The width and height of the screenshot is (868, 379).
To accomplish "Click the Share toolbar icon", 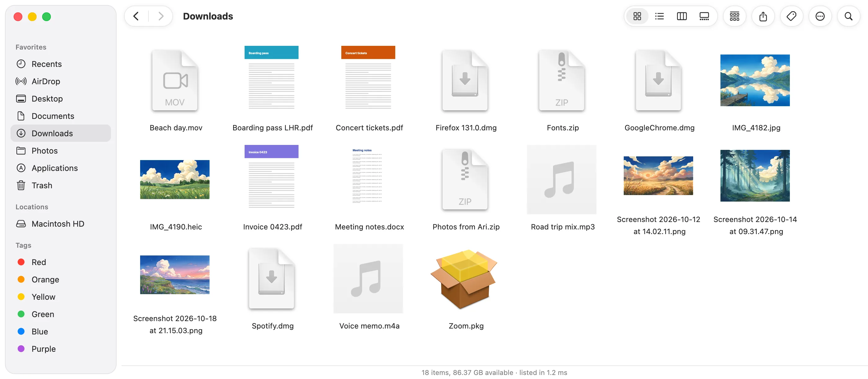I will (x=763, y=16).
